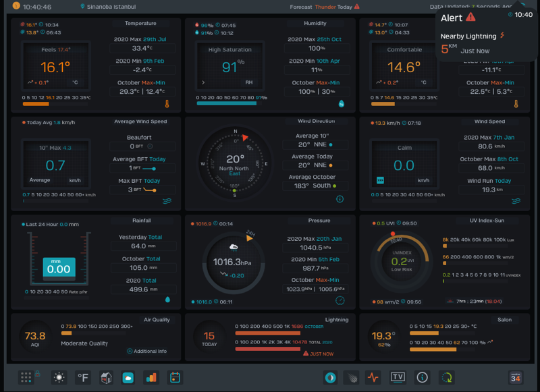Click the 2020 Max 29th Jul value 33.4°c
This screenshot has width=540, height=392.
pyautogui.click(x=142, y=48)
